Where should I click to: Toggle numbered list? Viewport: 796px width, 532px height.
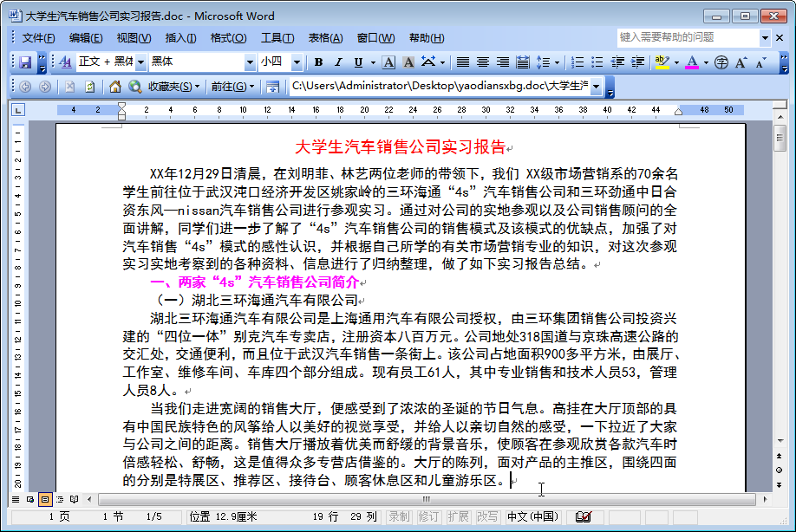577,62
